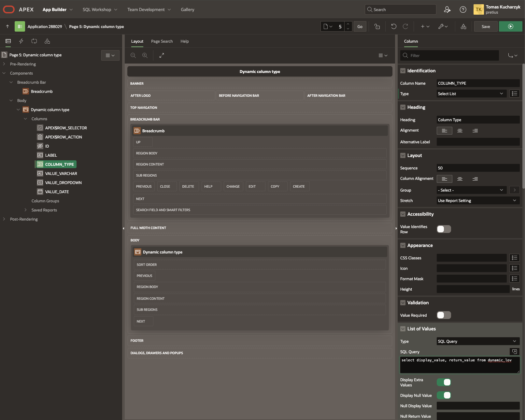Open the Shared Components icon
Viewport: 525px width, 420px height.
[x=463, y=26]
